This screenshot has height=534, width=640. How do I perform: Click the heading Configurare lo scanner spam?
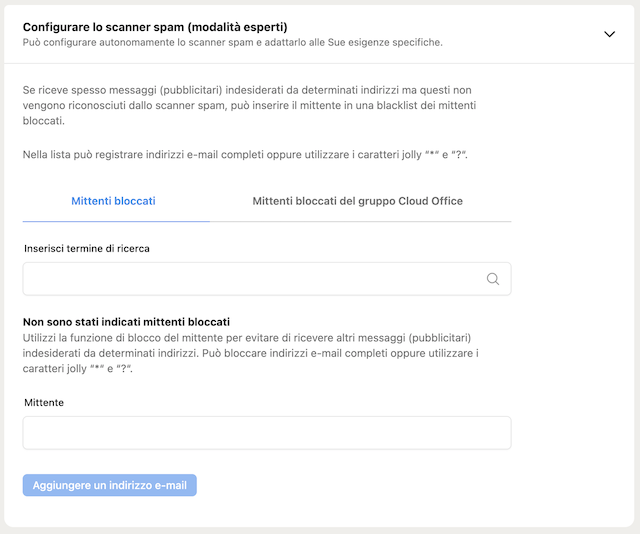point(155,27)
